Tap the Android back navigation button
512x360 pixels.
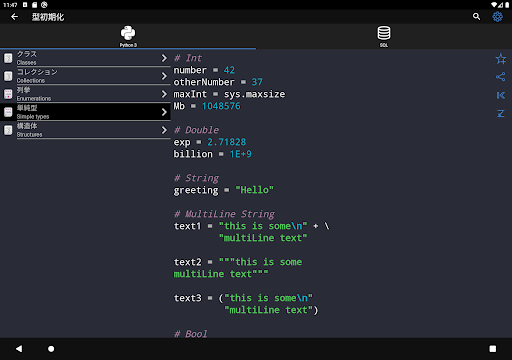pyautogui.click(x=19, y=349)
